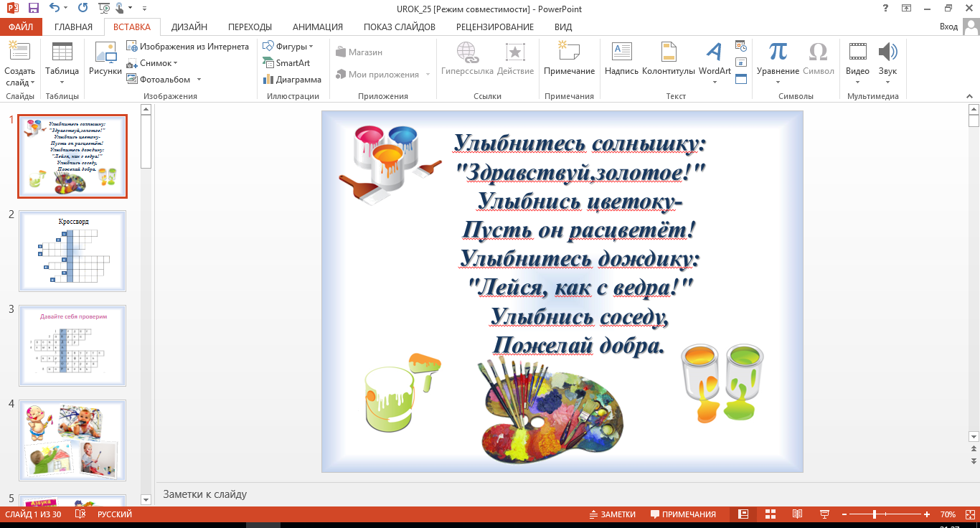Open Таблица dropdown arrow

[x=62, y=82]
